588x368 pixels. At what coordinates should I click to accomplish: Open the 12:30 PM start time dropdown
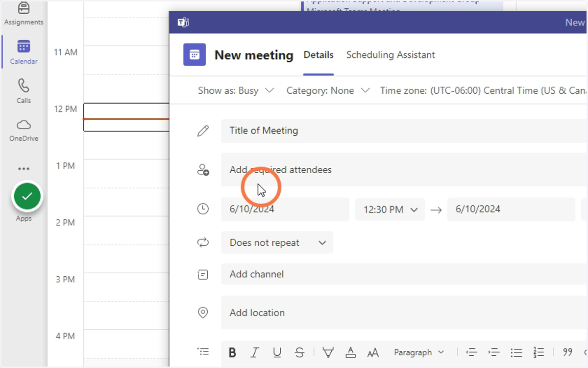(x=390, y=210)
